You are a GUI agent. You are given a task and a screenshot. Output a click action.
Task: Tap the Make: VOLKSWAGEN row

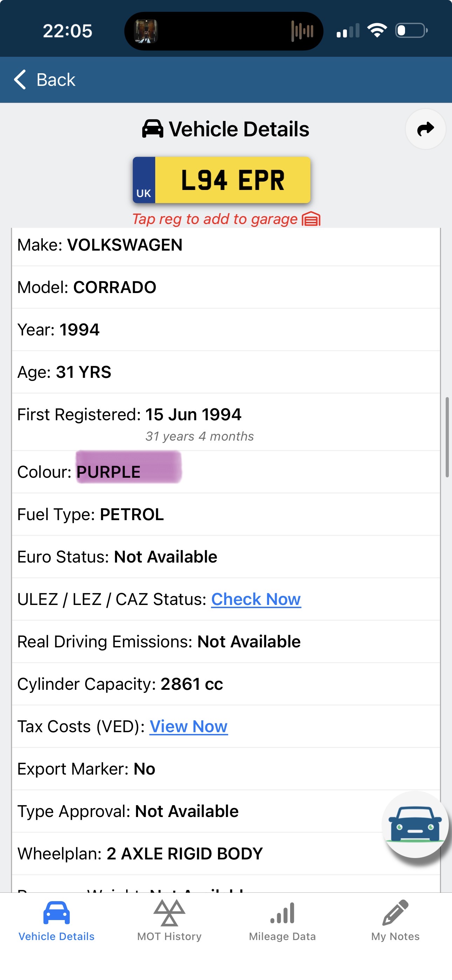coord(226,245)
